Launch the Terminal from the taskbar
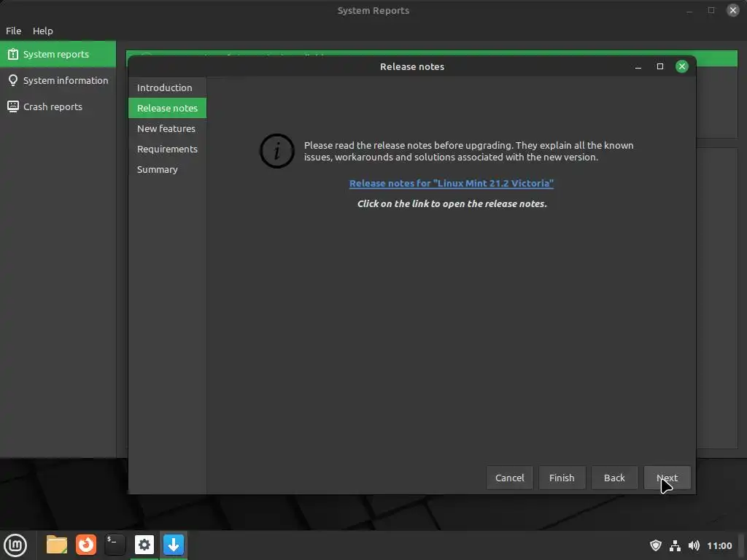 point(115,545)
